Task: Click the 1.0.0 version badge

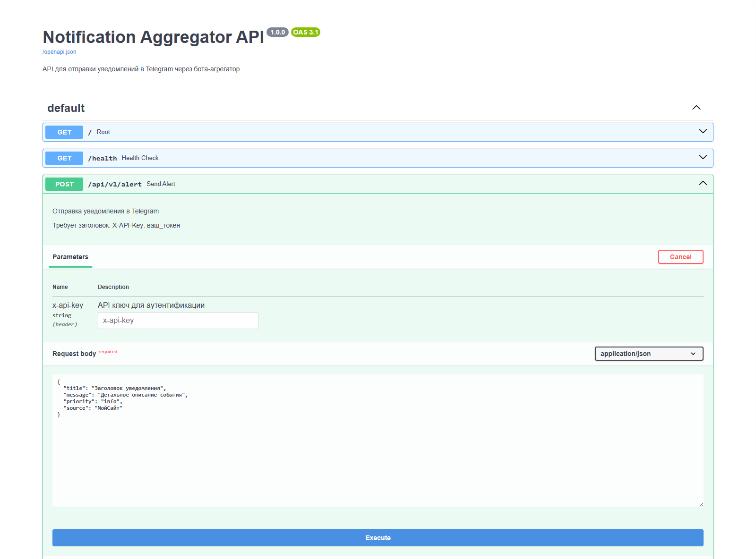Action: (277, 33)
